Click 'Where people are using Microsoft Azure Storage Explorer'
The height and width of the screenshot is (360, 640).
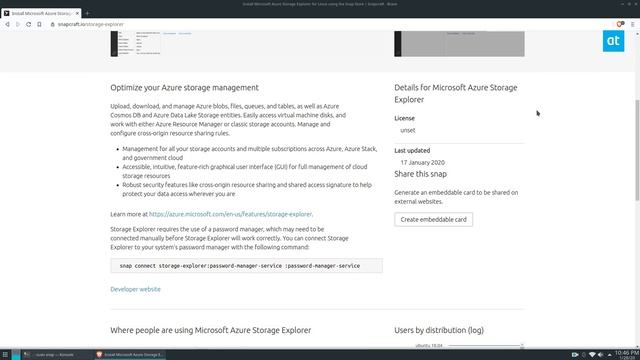coord(211,330)
